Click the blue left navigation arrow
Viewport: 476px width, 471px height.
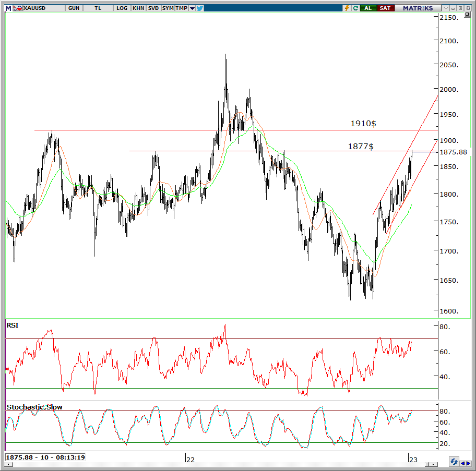pos(462,463)
